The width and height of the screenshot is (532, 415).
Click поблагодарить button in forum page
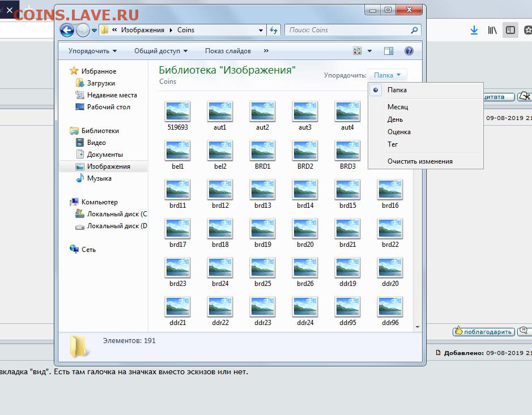484,332
